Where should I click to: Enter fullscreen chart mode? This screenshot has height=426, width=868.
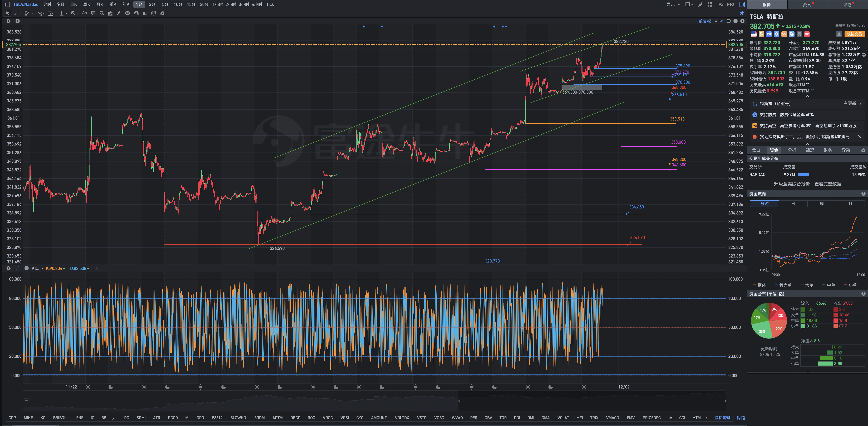[710, 4]
